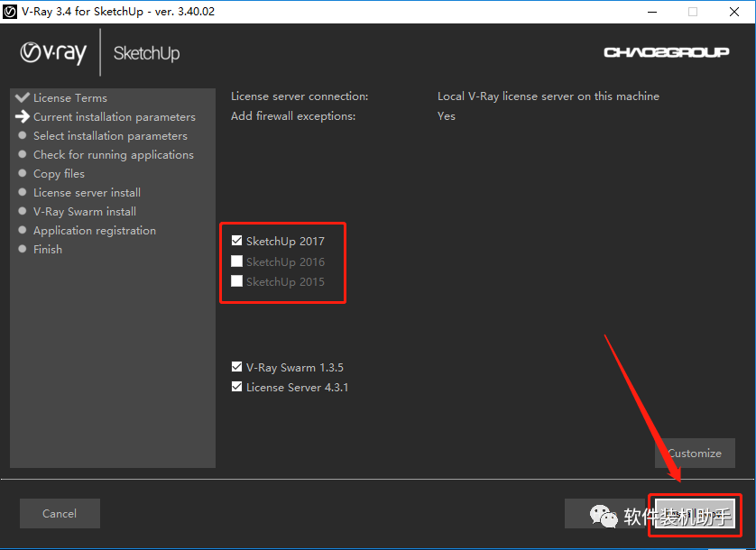Click the V-Ray logo in the header
Viewport: 756px width, 550px height.
tap(53, 52)
